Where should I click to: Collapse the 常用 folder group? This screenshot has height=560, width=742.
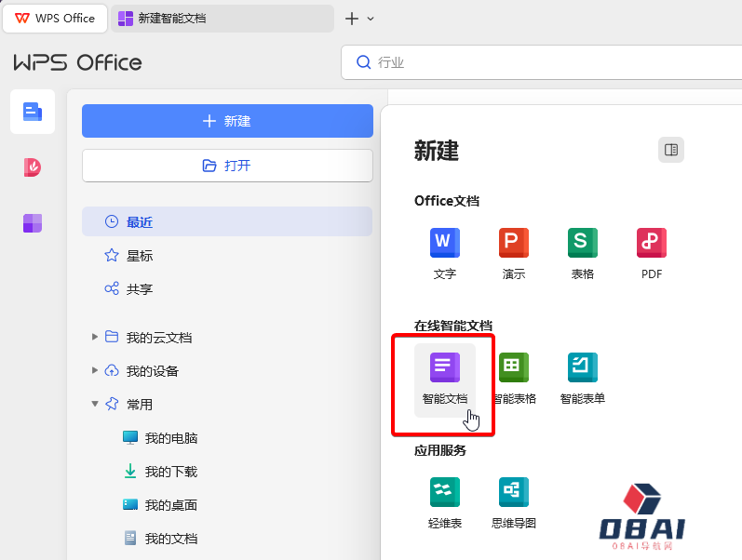tap(95, 404)
